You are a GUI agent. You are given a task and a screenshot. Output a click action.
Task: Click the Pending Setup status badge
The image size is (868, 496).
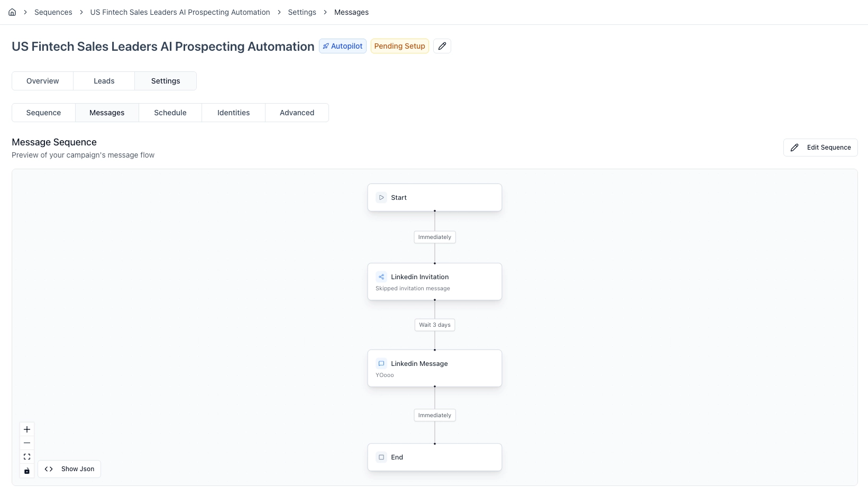click(400, 46)
